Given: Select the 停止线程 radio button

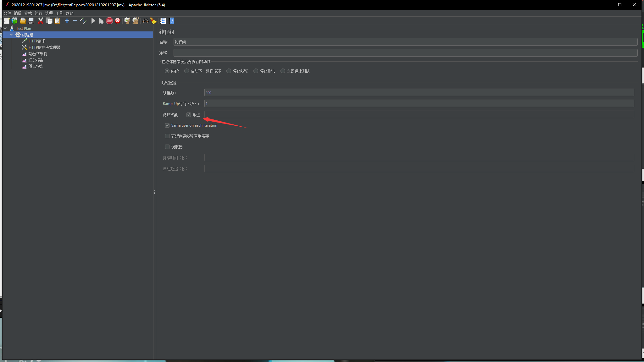Looking at the screenshot, I should click(229, 71).
